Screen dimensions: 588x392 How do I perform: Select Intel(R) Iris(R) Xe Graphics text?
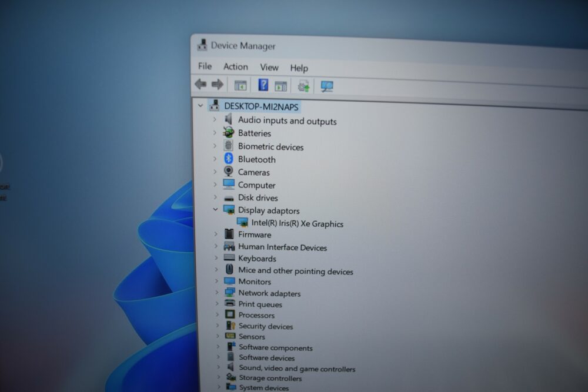click(x=298, y=223)
